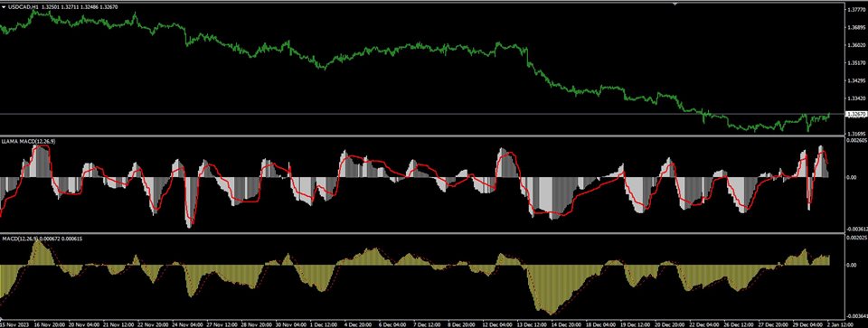Click time axis label 19 Dec 12:00
Image resolution: width=868 pixels, height=328 pixels.
tap(635, 324)
